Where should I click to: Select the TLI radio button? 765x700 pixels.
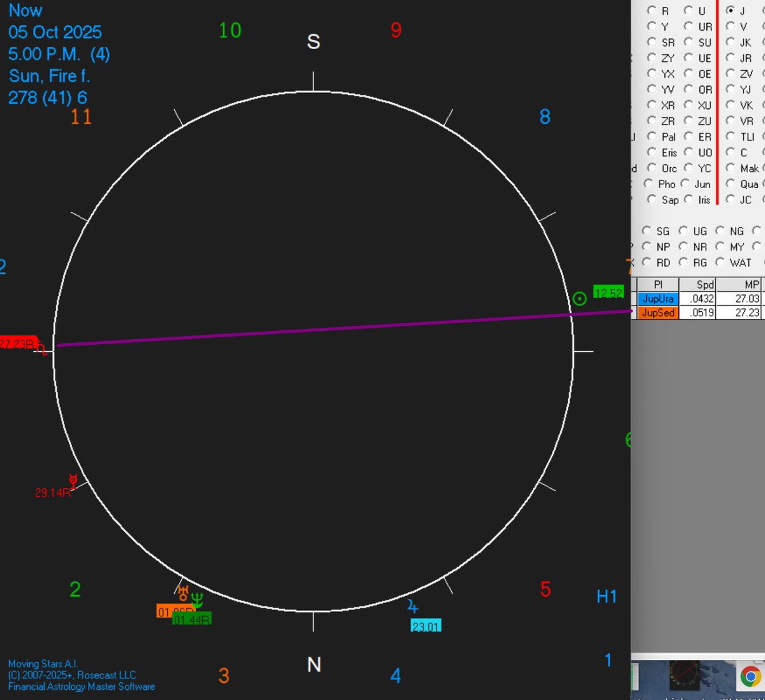pos(731,136)
